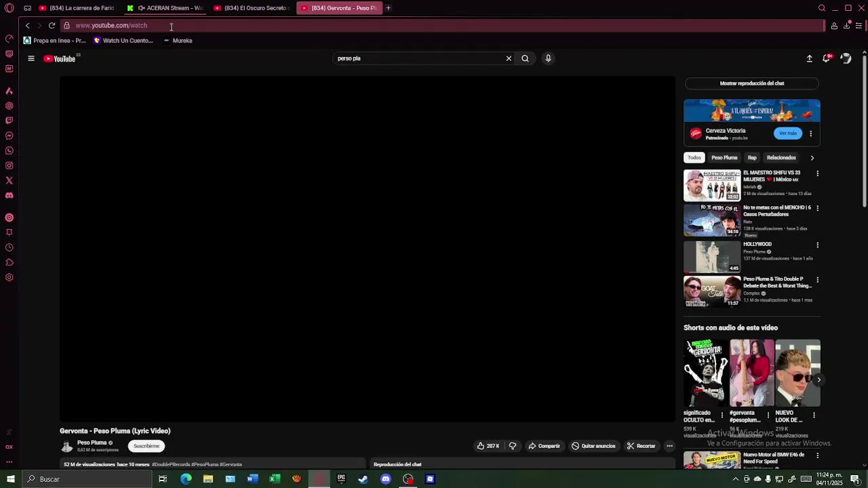Open options for No te metas con el MENCHO video
The width and height of the screenshot is (868, 488).
click(817, 208)
